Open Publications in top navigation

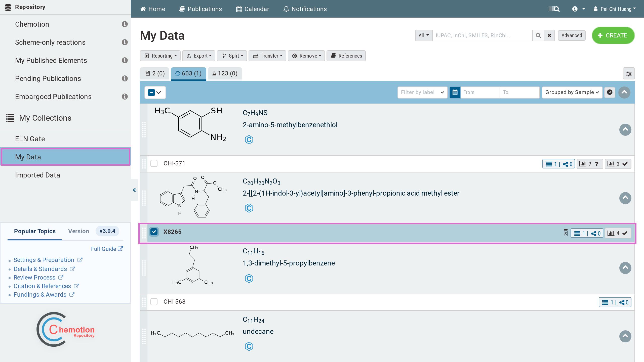(200, 9)
